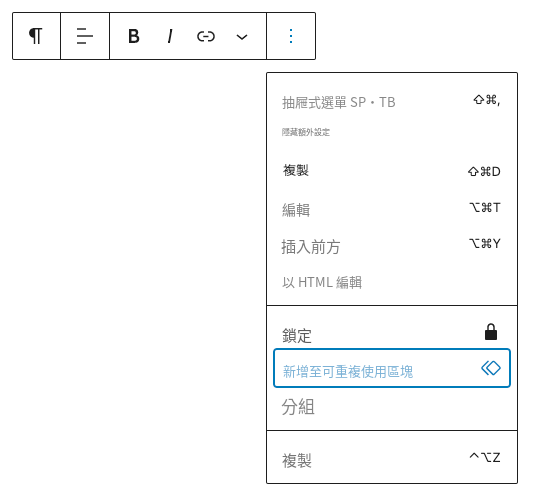Toggle bold formatting

pos(134,36)
